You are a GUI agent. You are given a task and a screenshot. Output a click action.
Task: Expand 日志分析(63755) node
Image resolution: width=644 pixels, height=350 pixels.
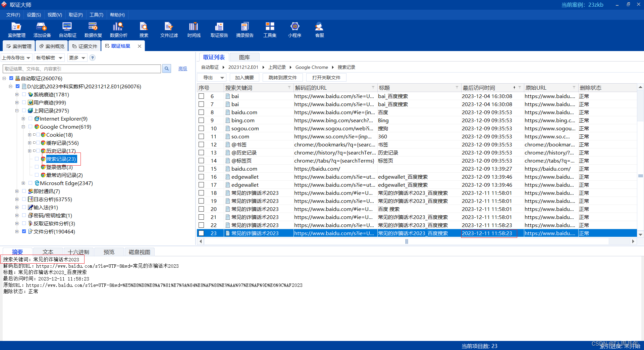click(x=17, y=200)
